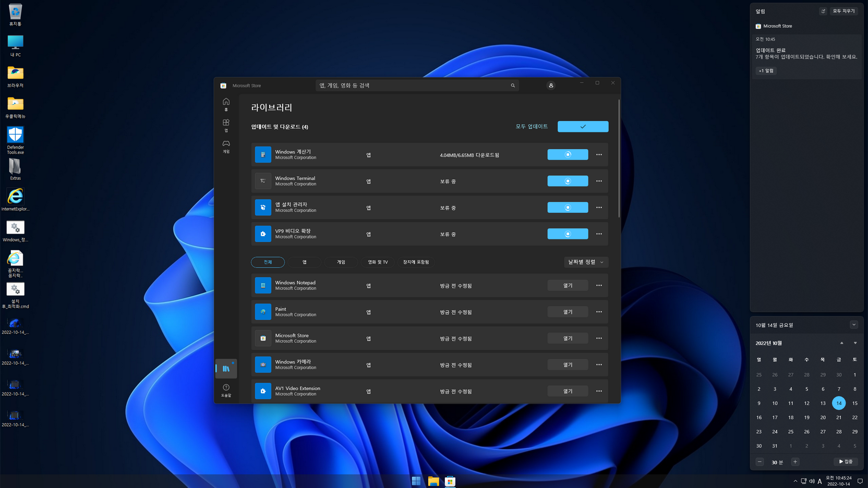
Task: Open more options for Windows 계산기
Action: 599,154
